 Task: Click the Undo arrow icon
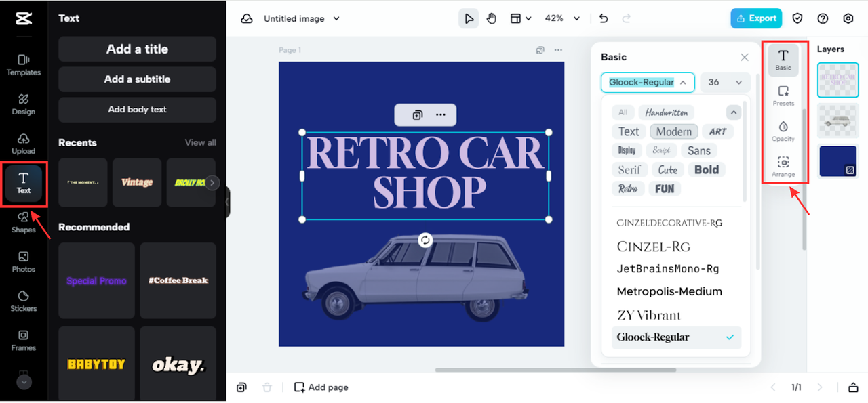click(x=604, y=18)
